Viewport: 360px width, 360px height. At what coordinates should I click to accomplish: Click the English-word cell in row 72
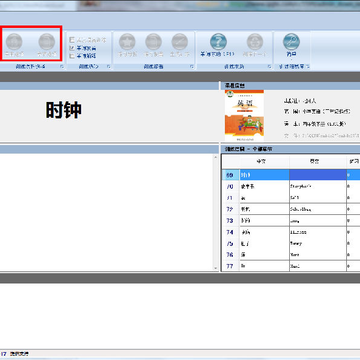(x=318, y=209)
